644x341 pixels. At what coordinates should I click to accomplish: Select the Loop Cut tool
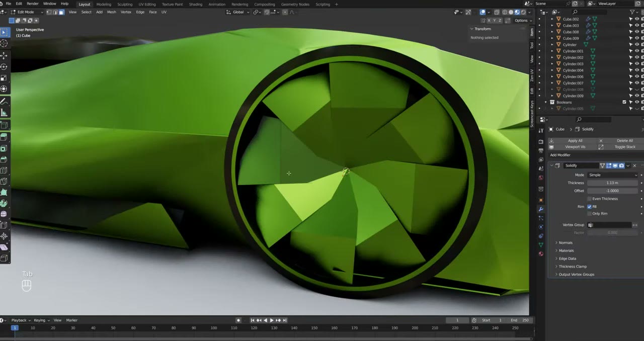[x=4, y=170]
